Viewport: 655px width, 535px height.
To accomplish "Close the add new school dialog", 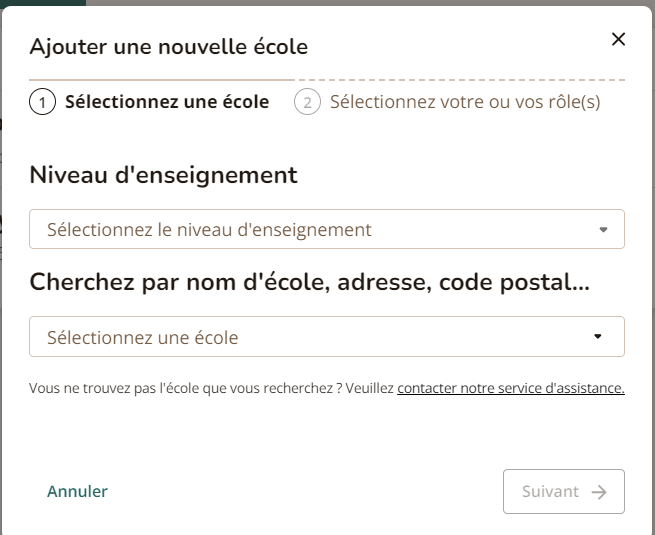I will (x=618, y=40).
